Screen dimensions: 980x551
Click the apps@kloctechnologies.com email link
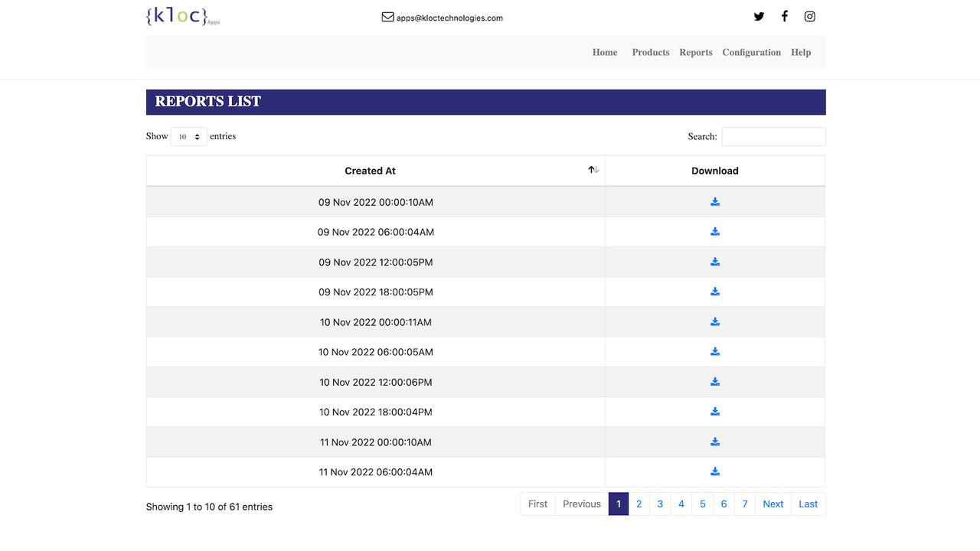449,18
